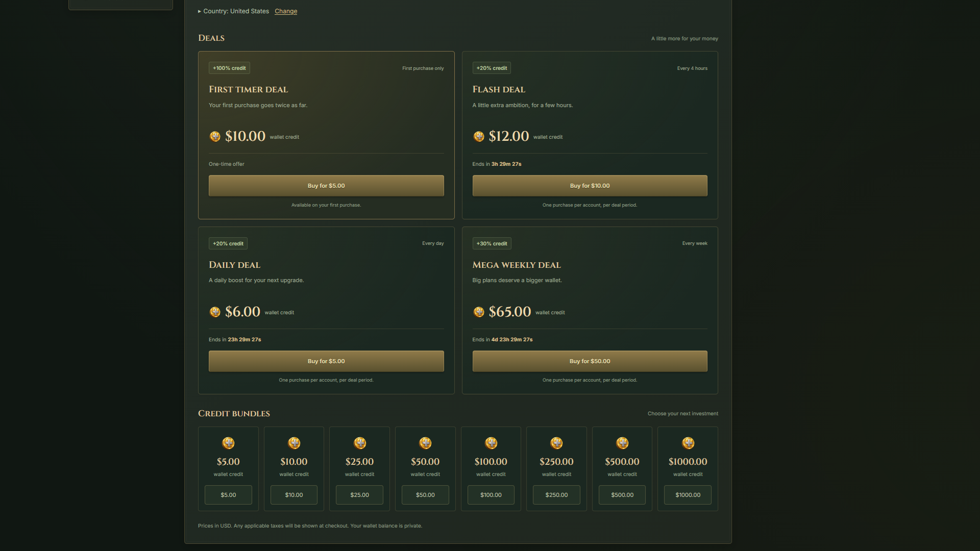Open the Change country link
Image resolution: width=980 pixels, height=551 pixels.
286,11
